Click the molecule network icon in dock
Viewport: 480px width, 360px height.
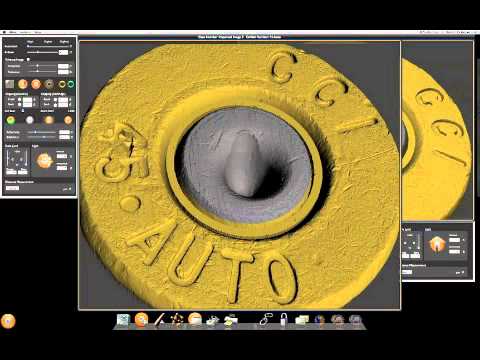pos(177,319)
